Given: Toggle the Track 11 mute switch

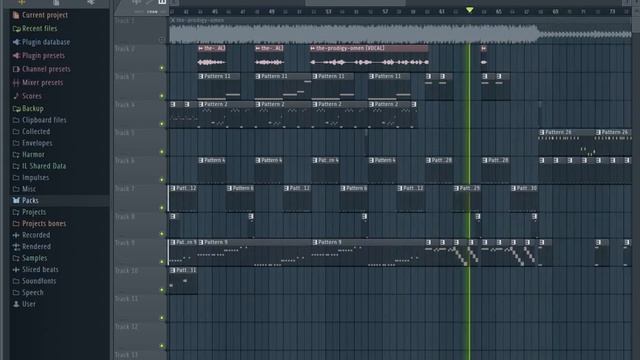Looking at the screenshot, I should pos(162,318).
